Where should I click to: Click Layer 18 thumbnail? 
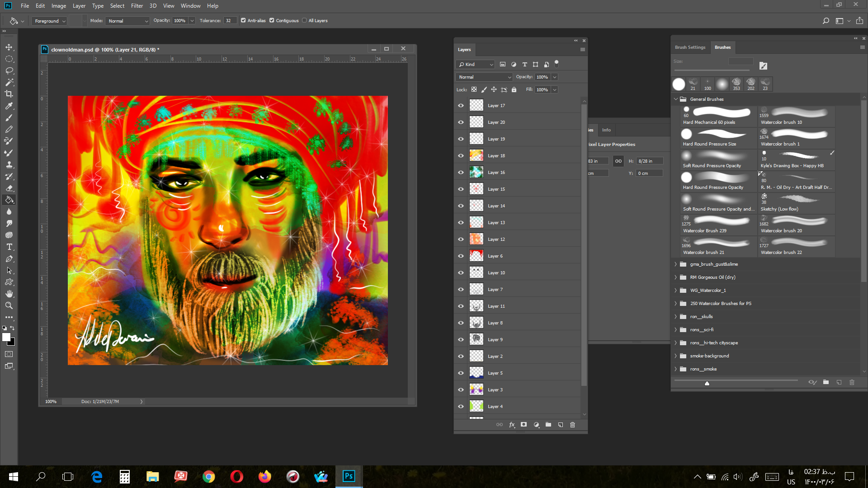point(476,155)
